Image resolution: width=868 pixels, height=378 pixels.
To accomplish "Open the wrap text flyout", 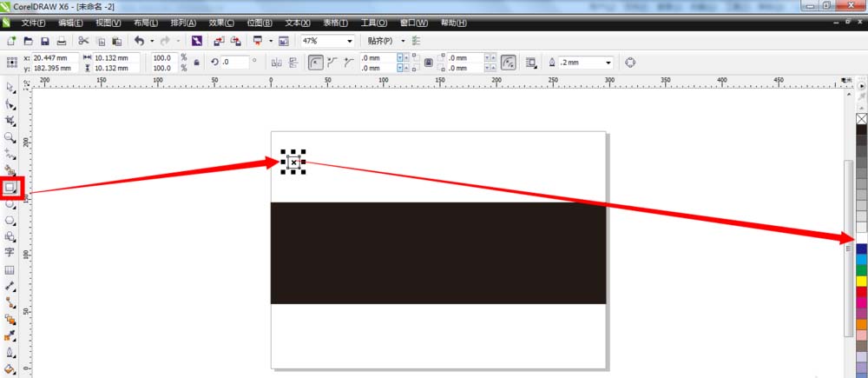I will pos(531,63).
